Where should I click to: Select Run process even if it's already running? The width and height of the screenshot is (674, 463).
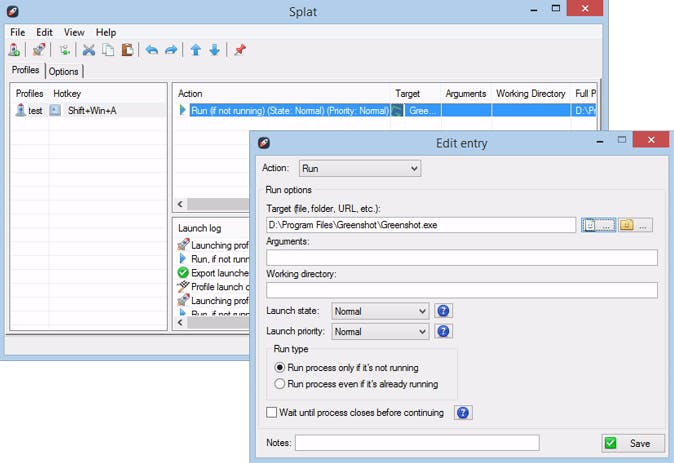[x=356, y=384]
